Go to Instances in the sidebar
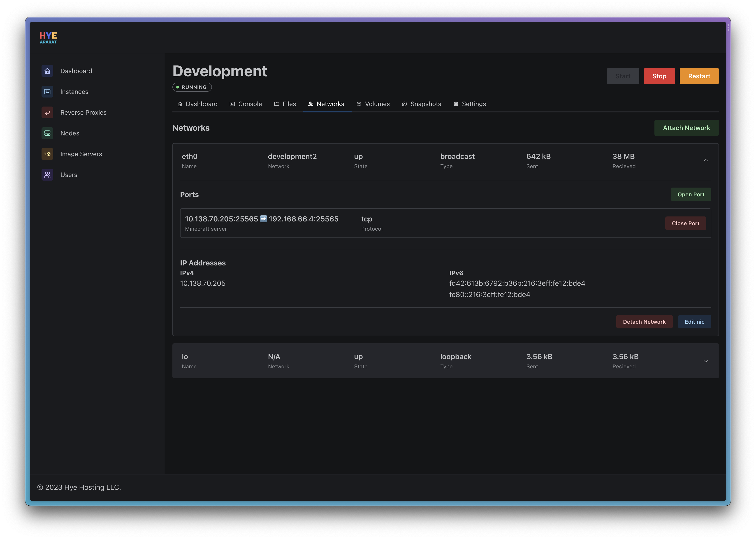756x539 pixels. pos(74,92)
